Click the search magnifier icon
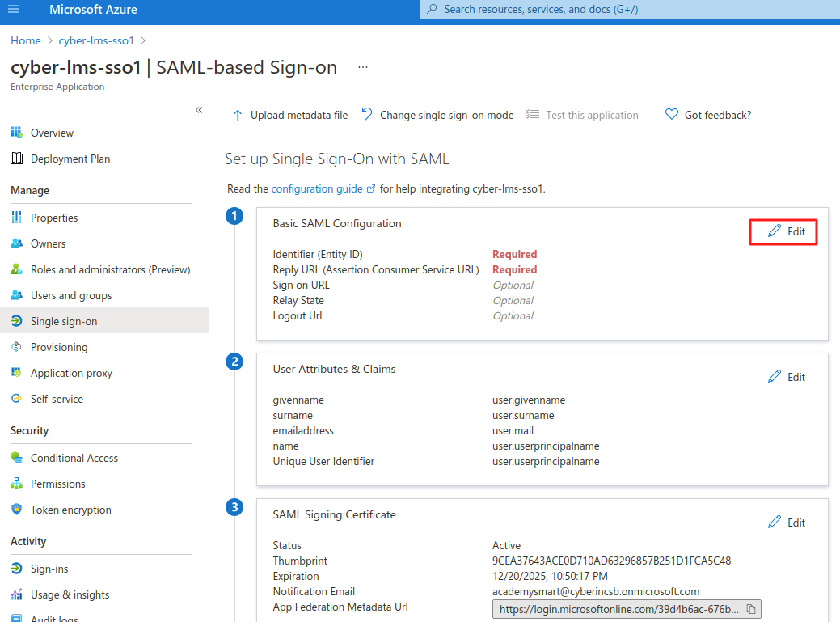Screen dimensions: 840x622 click(x=433, y=9)
